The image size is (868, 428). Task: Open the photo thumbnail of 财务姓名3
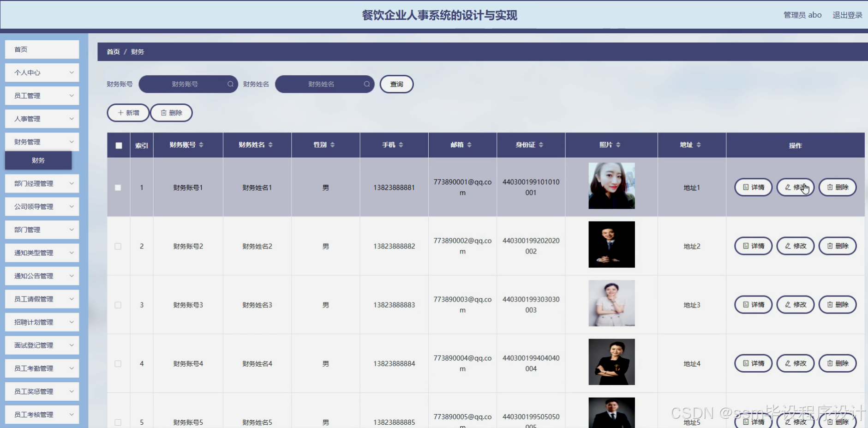tap(611, 303)
